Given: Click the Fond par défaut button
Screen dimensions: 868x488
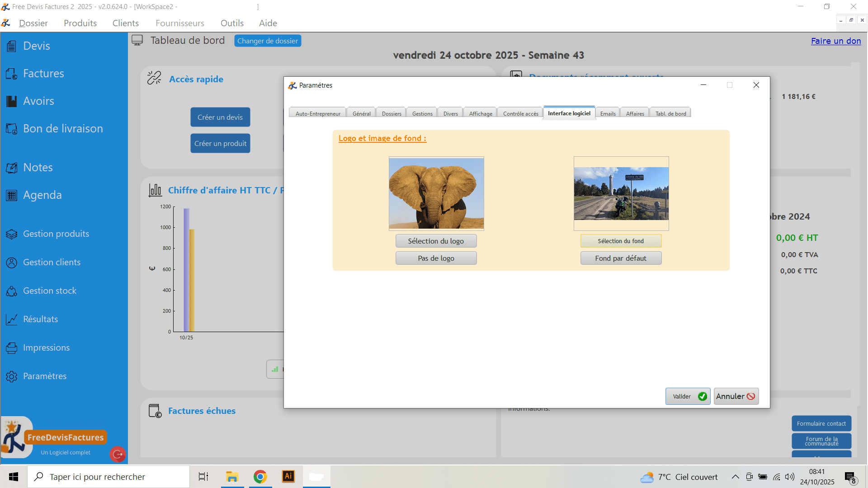Looking at the screenshot, I should 621,258.
